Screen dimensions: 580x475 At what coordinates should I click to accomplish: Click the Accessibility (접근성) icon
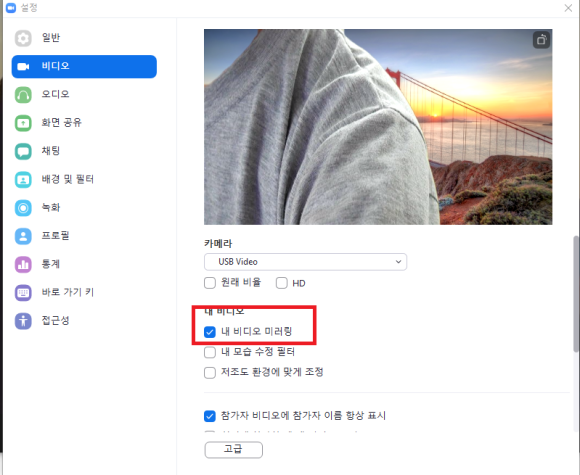point(23,321)
